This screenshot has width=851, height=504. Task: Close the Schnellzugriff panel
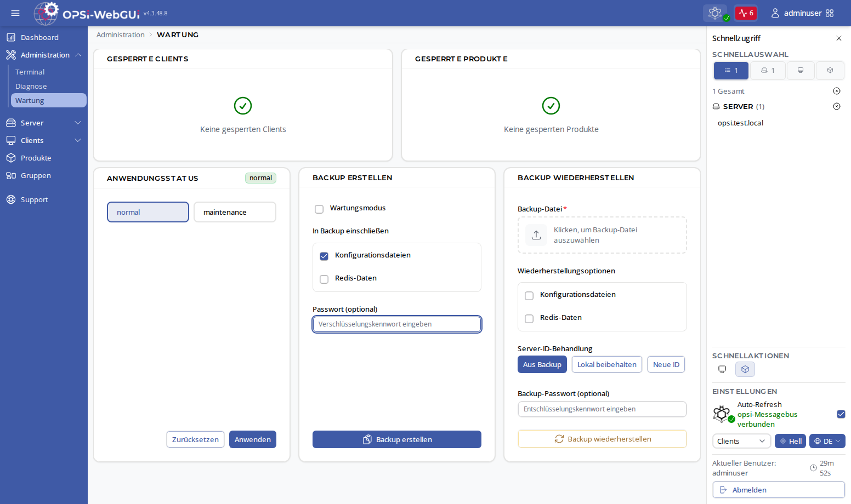click(x=839, y=38)
